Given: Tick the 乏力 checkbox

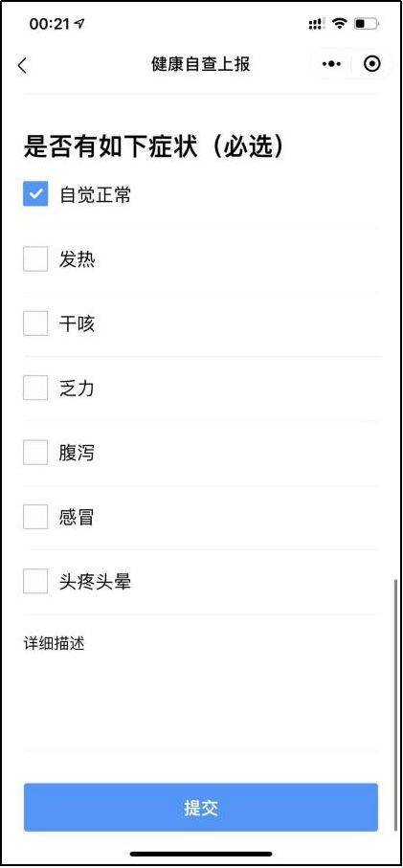Looking at the screenshot, I should click(35, 388).
